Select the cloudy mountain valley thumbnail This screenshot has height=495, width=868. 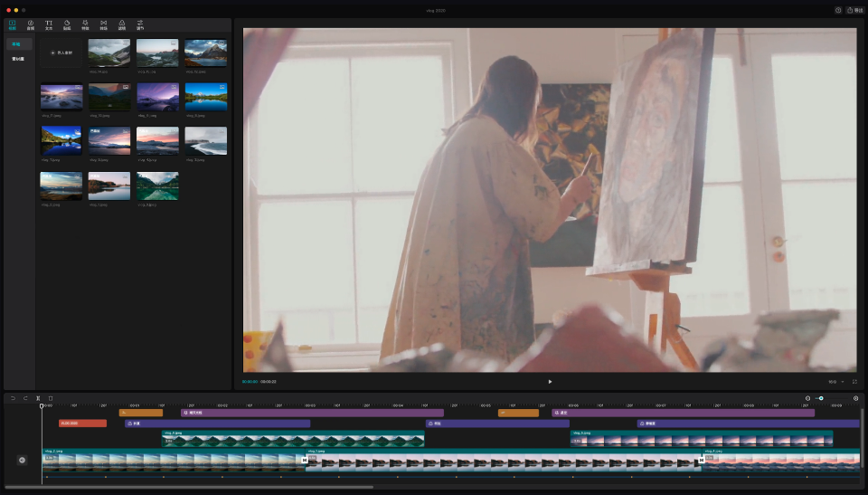109,52
